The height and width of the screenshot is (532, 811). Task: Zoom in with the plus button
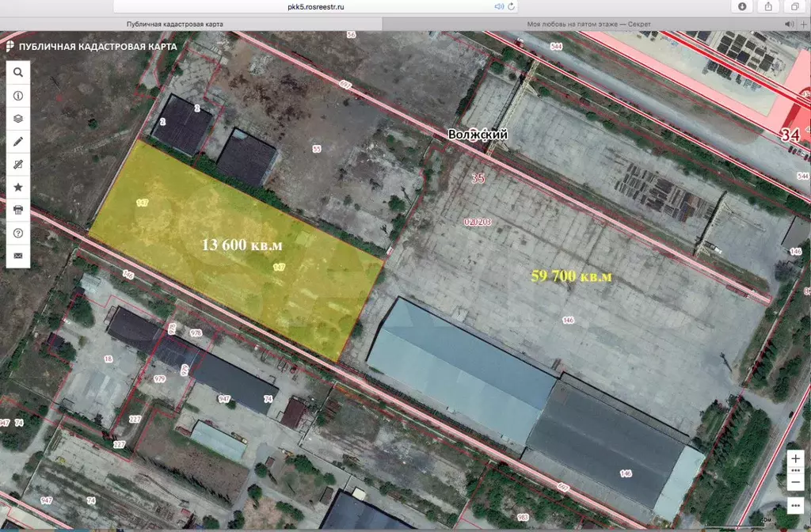coord(796,459)
